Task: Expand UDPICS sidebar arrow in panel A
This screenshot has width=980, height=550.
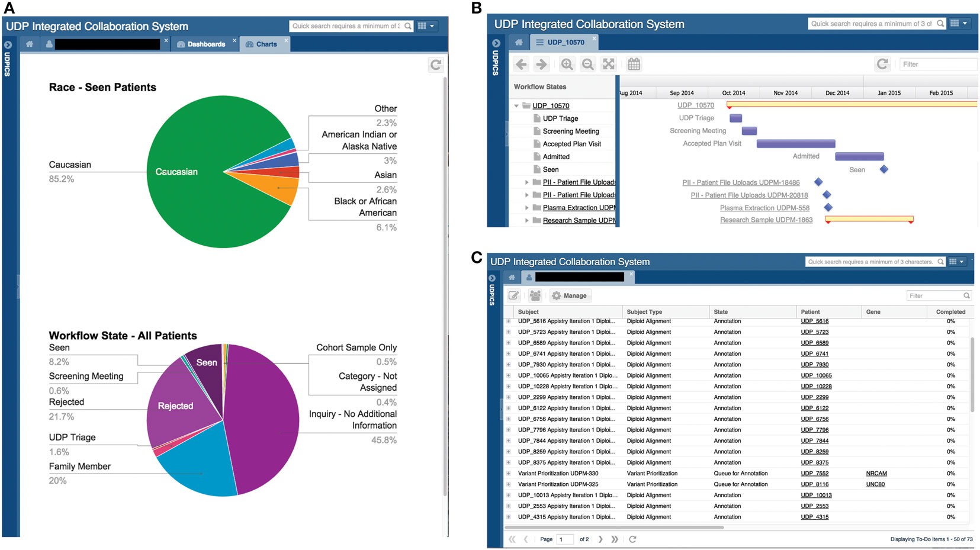Action: tap(8, 45)
